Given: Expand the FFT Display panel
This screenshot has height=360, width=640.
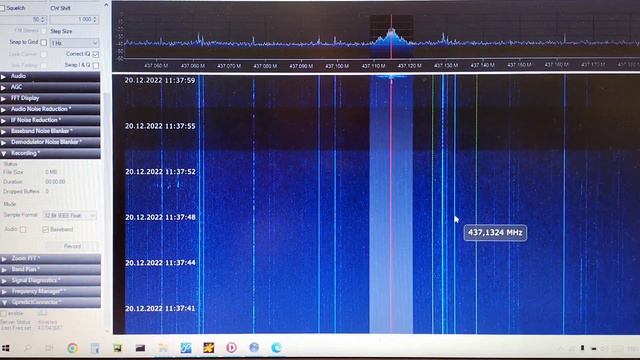Looking at the screenshot, I should point(50,98).
